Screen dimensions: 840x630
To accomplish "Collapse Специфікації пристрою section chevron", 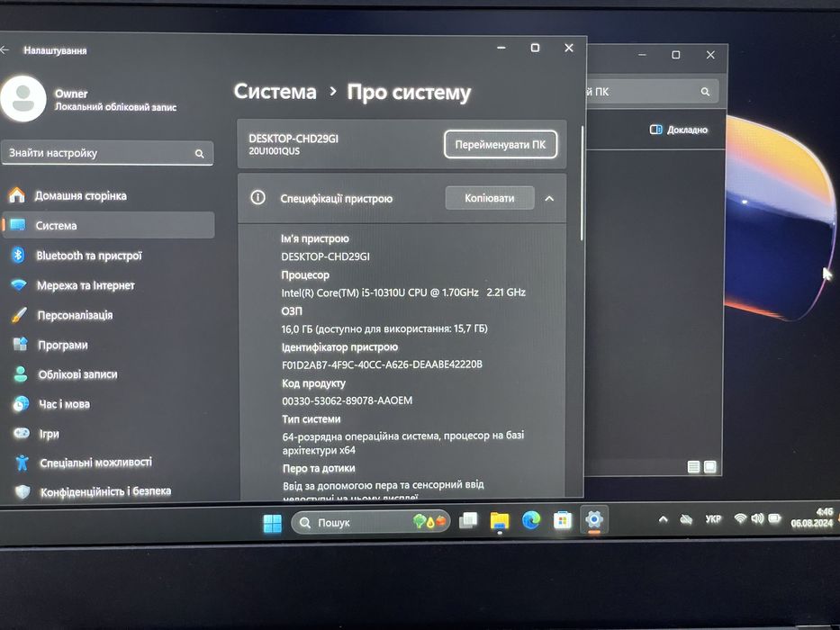I will [x=549, y=199].
